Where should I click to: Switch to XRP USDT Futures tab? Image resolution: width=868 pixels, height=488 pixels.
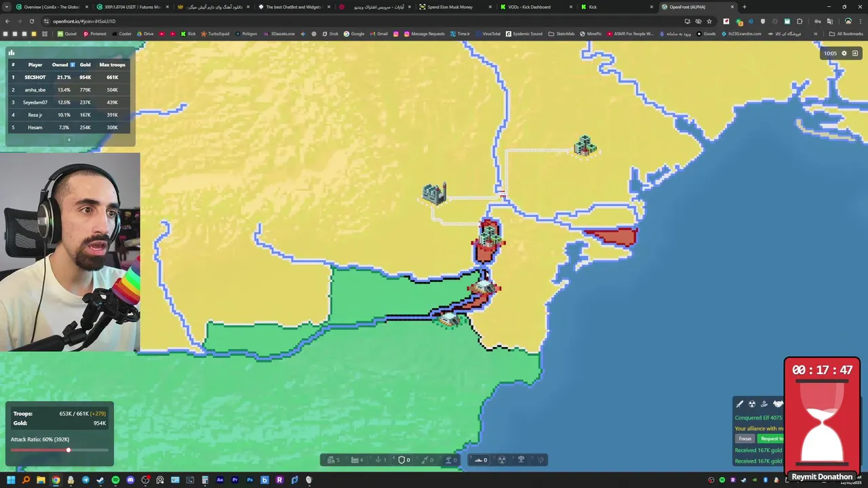click(133, 7)
